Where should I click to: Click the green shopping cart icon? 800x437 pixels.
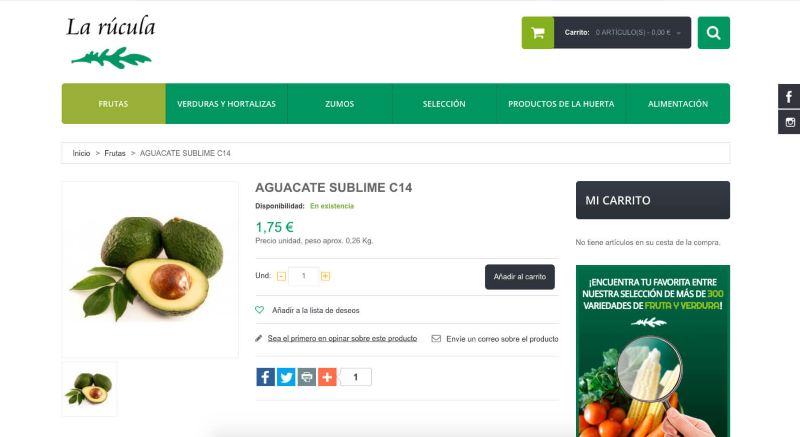pos(537,33)
